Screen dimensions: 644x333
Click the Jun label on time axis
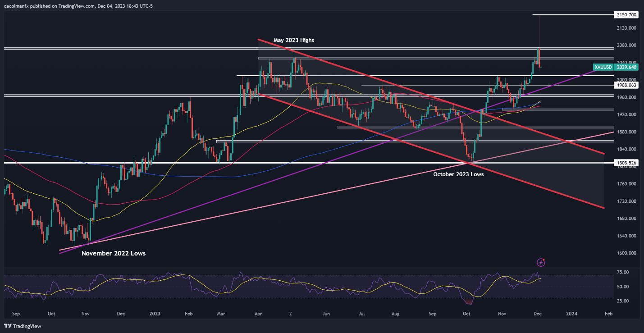(326, 313)
